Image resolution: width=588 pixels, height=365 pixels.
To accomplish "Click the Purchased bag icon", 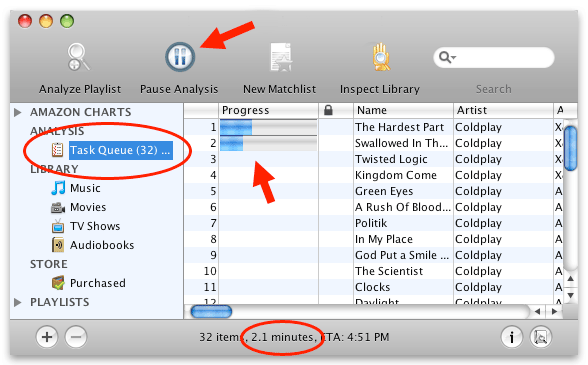I will coord(58,283).
